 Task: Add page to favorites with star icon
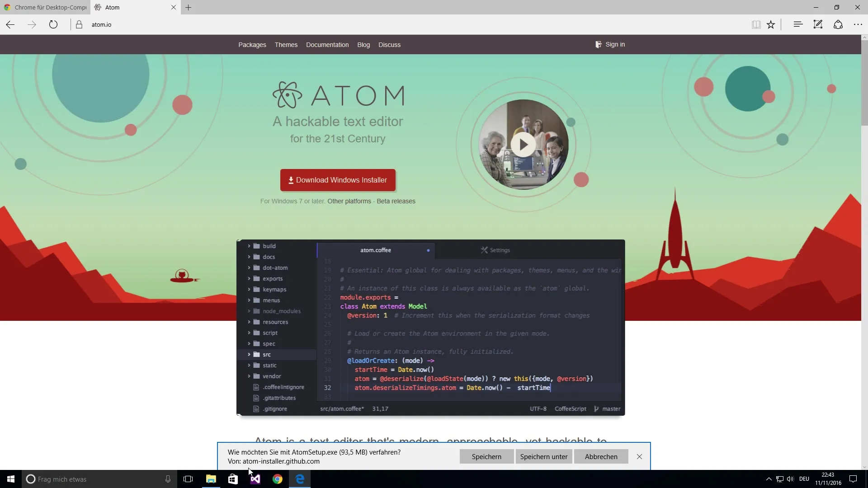coord(771,24)
